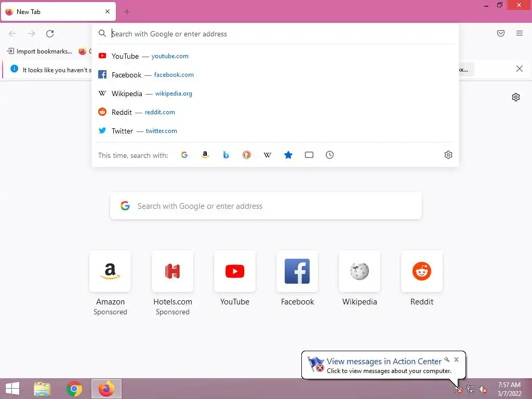Image resolution: width=532 pixels, height=399 pixels.
Task: Select Facebook suggestion facebook.com
Action: click(275, 75)
